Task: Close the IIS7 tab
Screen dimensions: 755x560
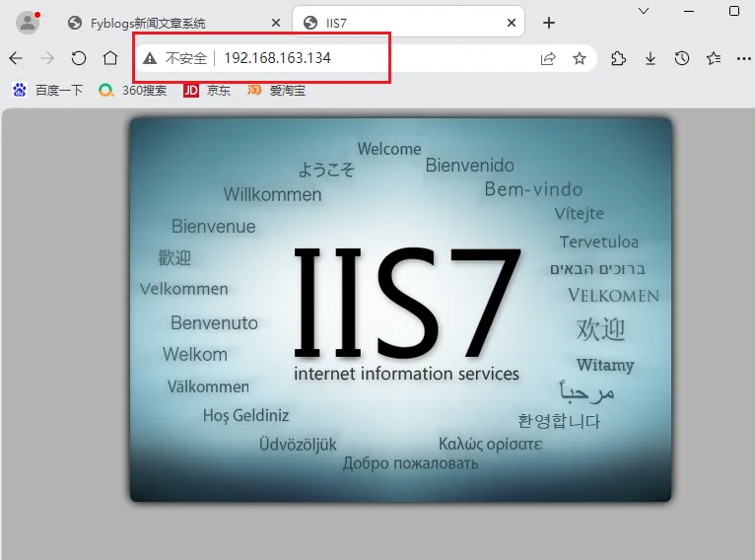Action: 512,23
